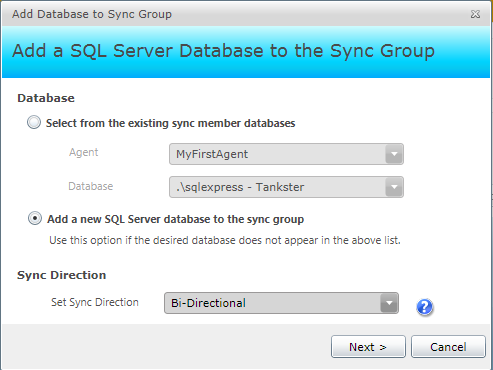
Task: Close the Add Database to Sync Group dialog
Action: (475, 14)
